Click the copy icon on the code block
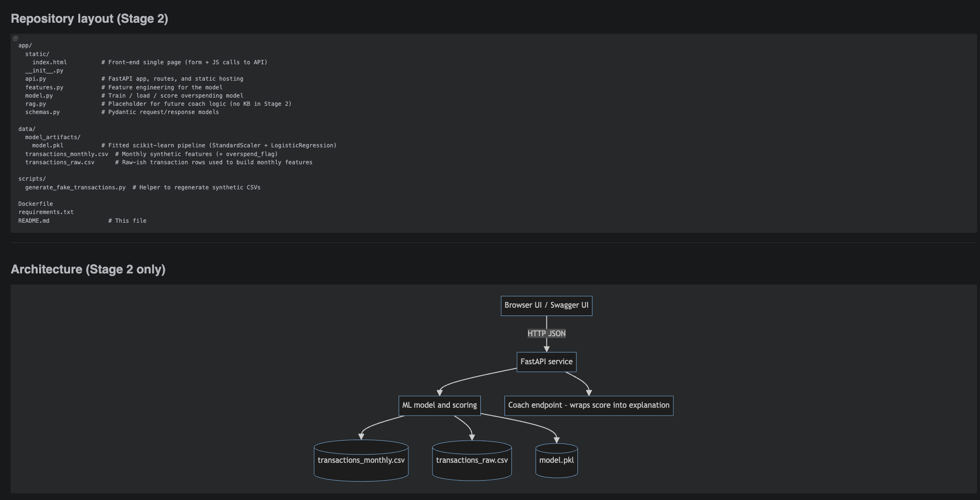 click(x=15, y=38)
